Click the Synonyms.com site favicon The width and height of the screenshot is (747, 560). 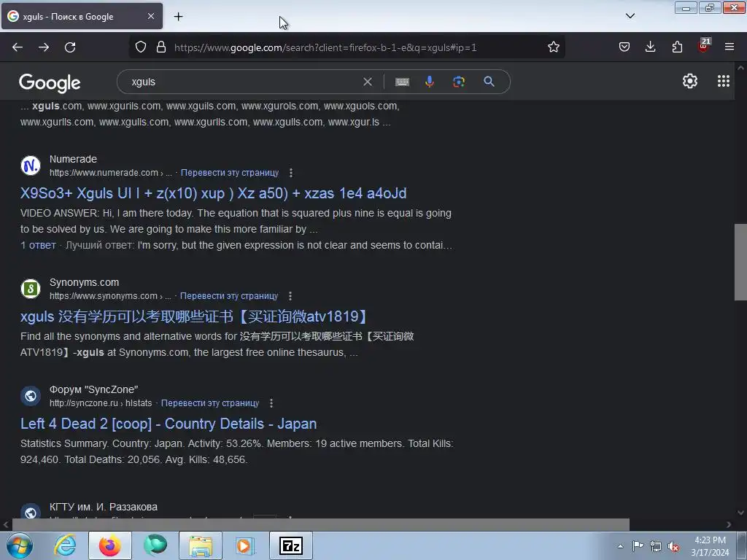point(31,289)
